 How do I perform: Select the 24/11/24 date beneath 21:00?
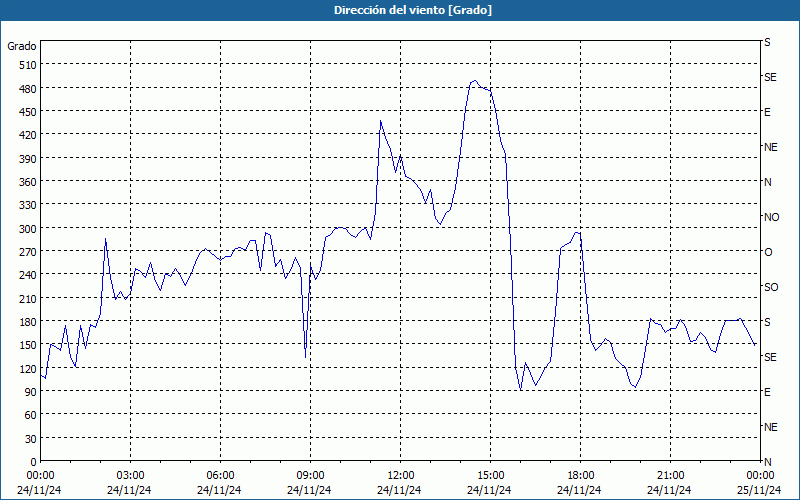[669, 490]
